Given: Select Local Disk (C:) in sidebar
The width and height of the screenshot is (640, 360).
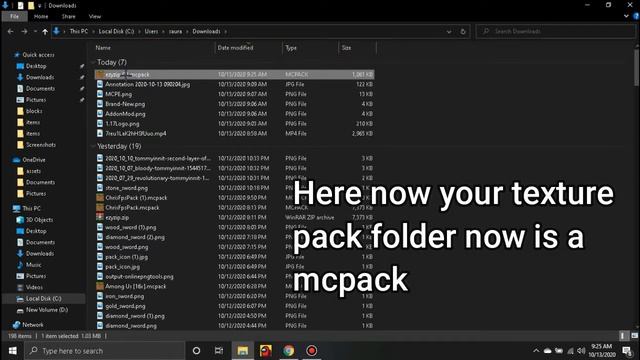Looking at the screenshot, I should (x=43, y=299).
